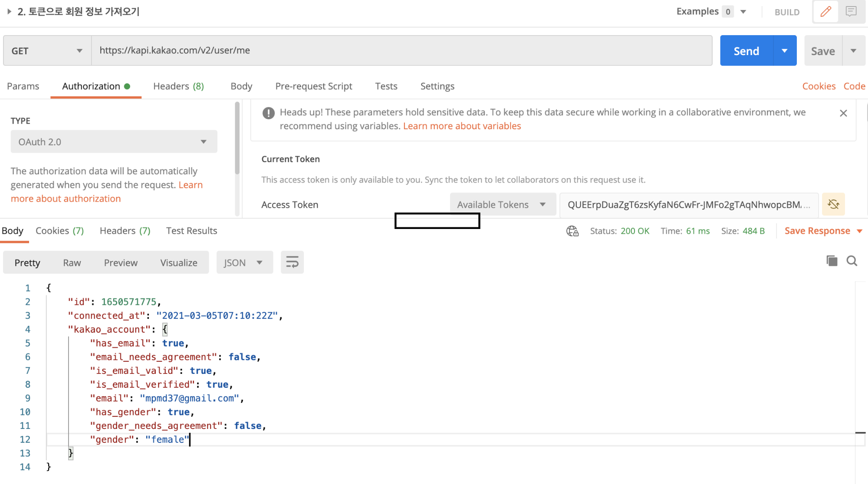
Task: Click the network globe lock icon
Action: pyautogui.click(x=572, y=231)
